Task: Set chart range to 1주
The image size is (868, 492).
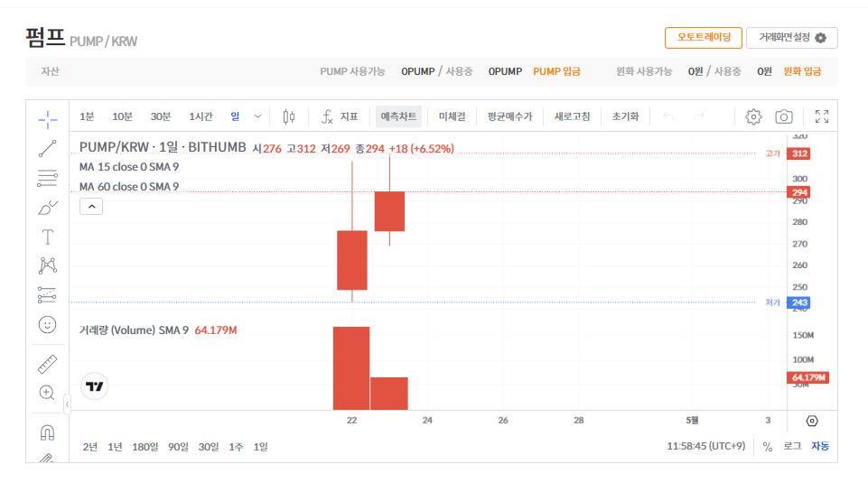Action: (x=236, y=447)
